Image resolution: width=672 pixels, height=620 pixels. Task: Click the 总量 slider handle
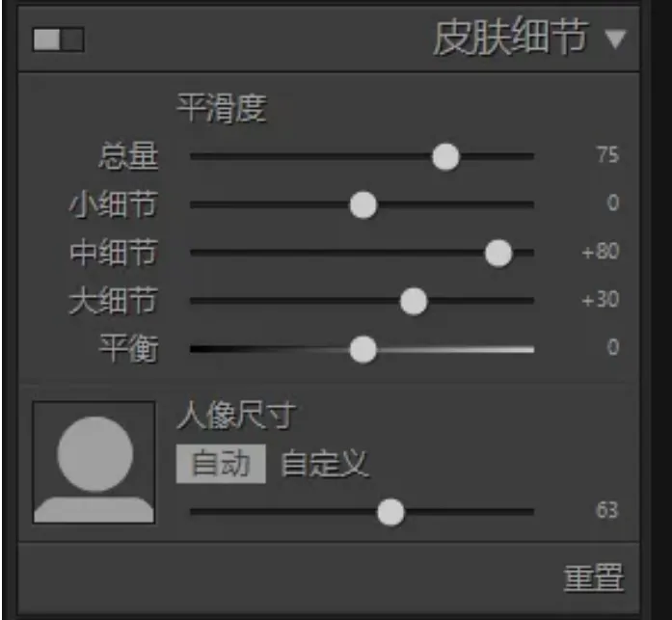pyautogui.click(x=445, y=157)
